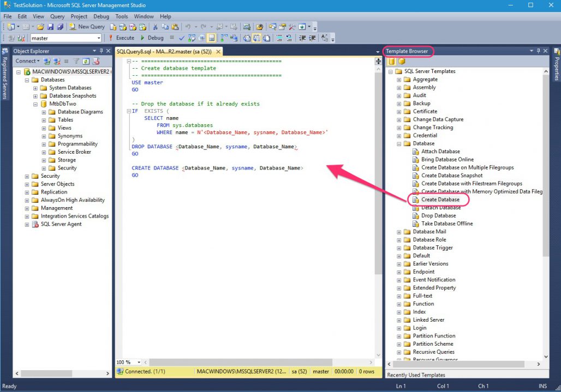Click the editor horizontal scrollbar

click(241, 363)
